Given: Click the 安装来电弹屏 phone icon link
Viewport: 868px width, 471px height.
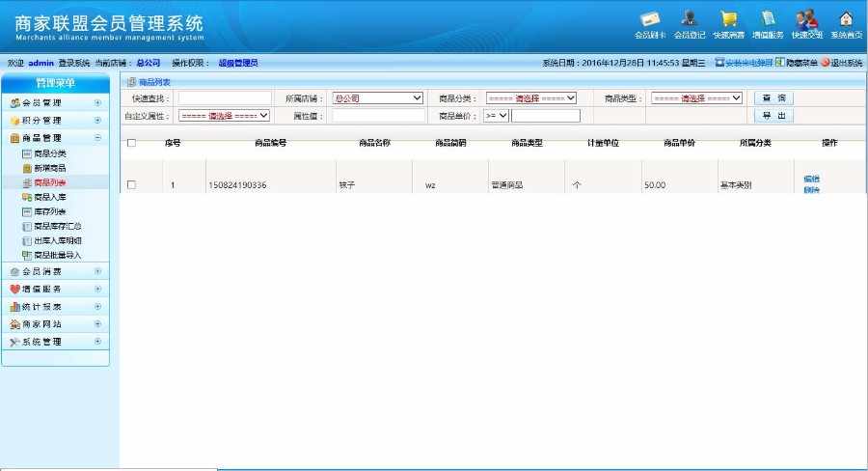Looking at the screenshot, I should [x=719, y=63].
